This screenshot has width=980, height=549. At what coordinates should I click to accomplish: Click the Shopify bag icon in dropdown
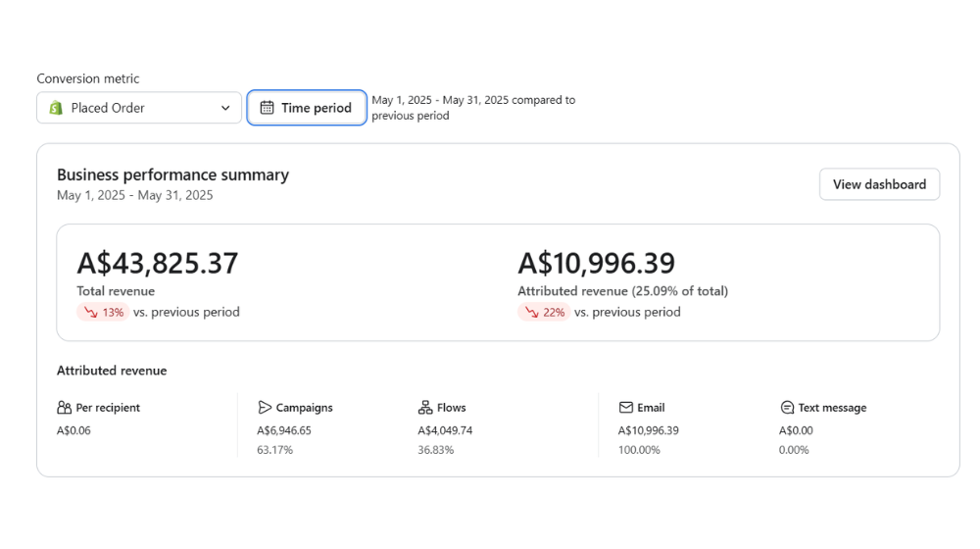click(56, 108)
